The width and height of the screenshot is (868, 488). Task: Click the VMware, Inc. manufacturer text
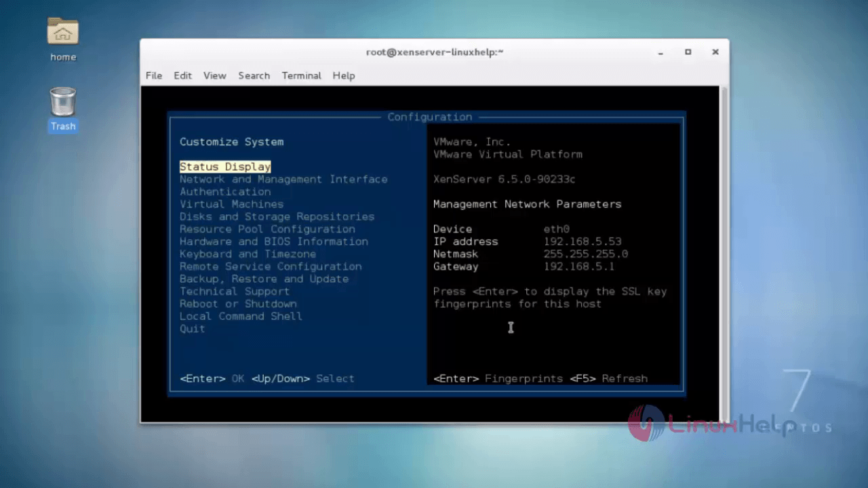coord(472,142)
